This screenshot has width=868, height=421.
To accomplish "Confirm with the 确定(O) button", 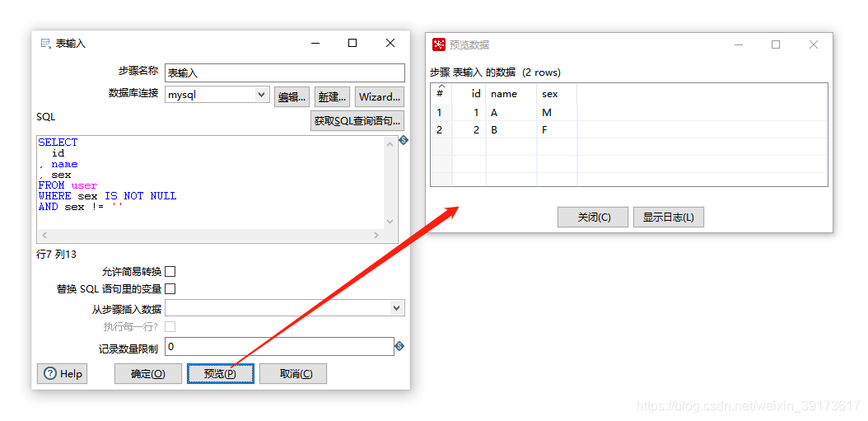I will tap(147, 374).
